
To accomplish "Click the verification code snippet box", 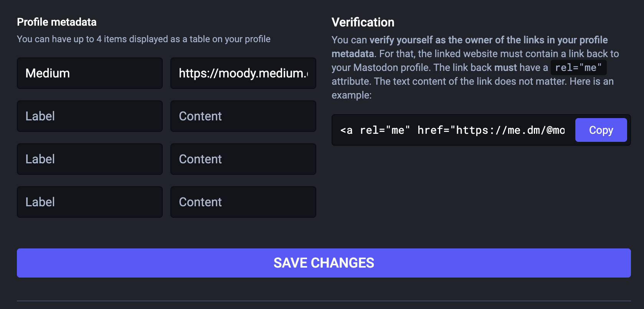I will 453,130.
